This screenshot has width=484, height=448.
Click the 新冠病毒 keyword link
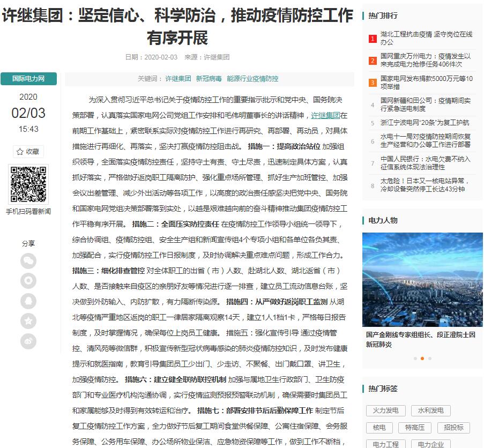coord(209,79)
